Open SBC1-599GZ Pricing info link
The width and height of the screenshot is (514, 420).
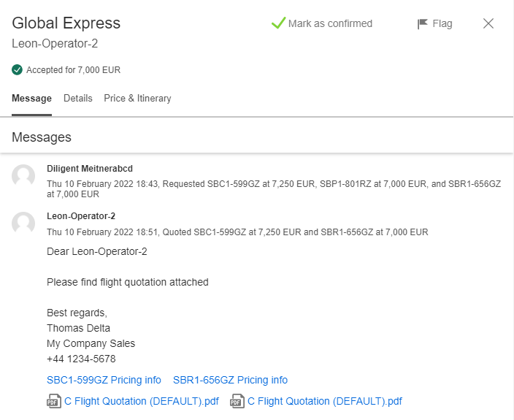(104, 380)
